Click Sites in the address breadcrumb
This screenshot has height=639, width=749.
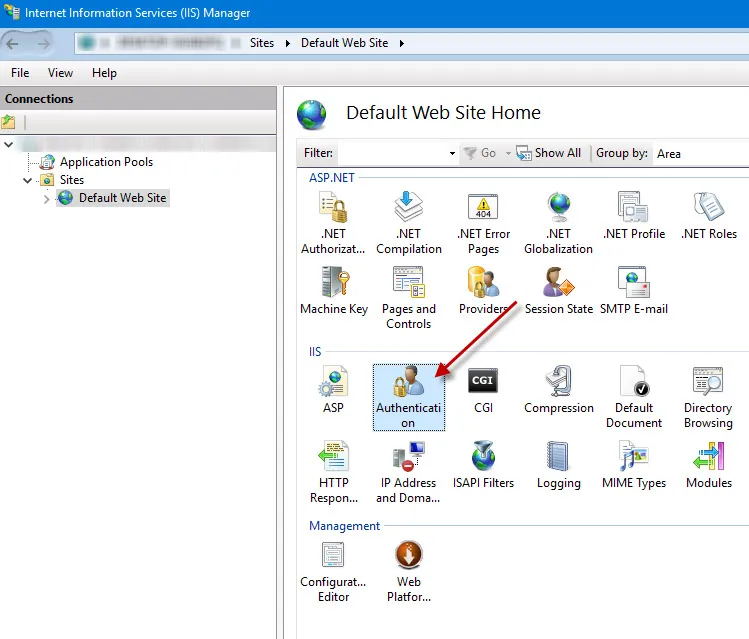click(x=262, y=43)
